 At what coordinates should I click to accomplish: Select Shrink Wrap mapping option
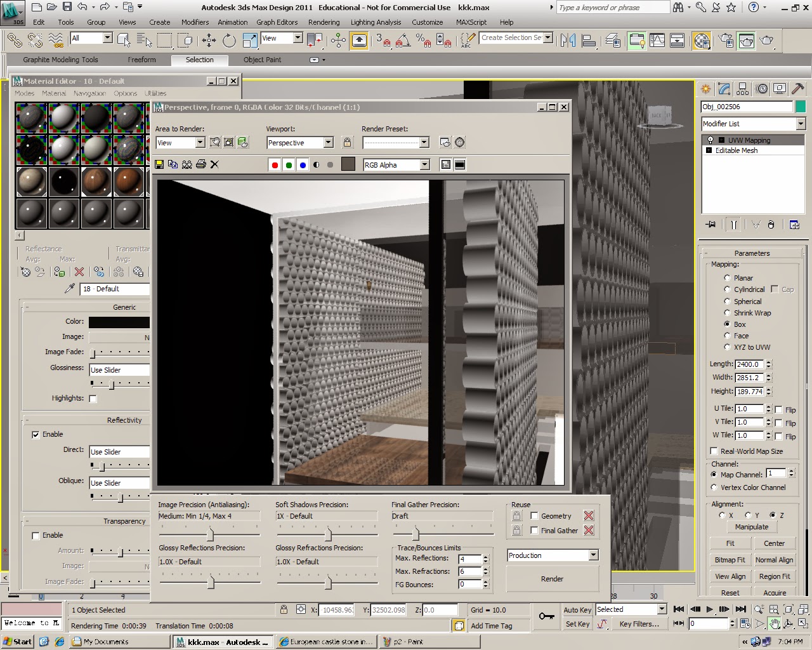point(727,313)
